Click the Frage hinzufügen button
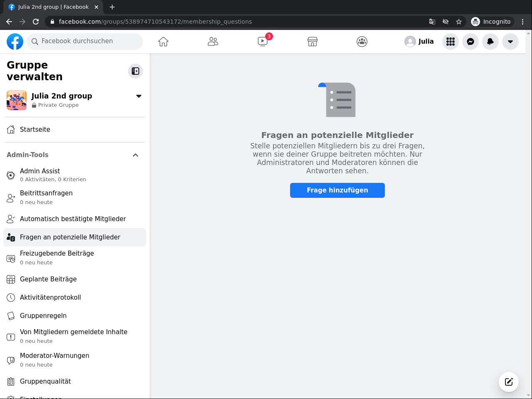 (337, 190)
